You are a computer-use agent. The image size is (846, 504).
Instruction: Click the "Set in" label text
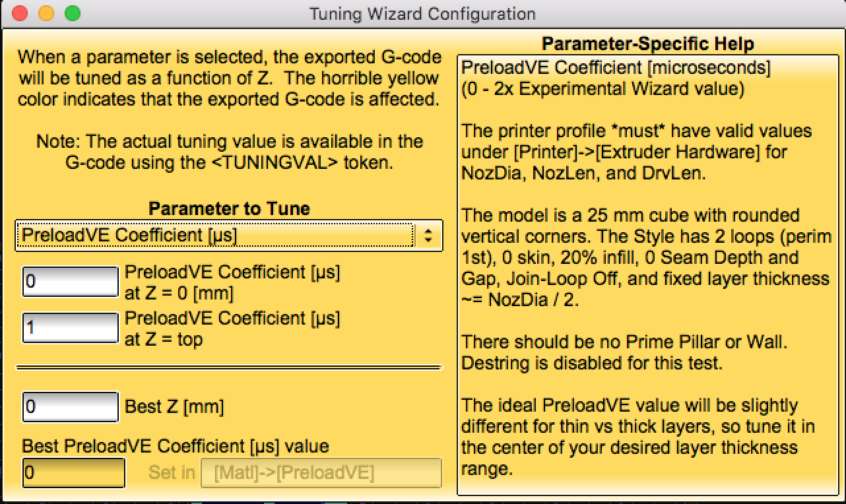pyautogui.click(x=172, y=473)
